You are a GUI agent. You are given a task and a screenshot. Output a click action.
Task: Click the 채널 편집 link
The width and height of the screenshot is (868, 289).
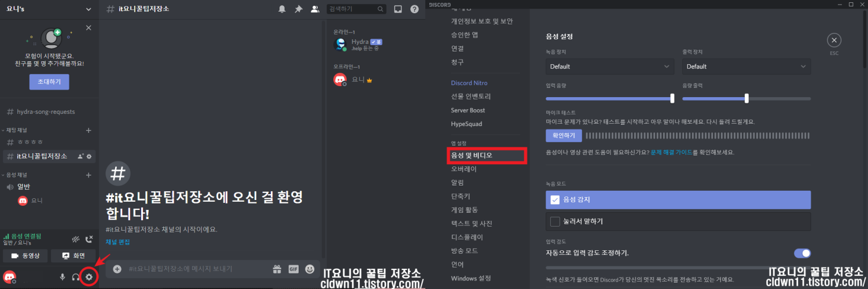coord(117,242)
